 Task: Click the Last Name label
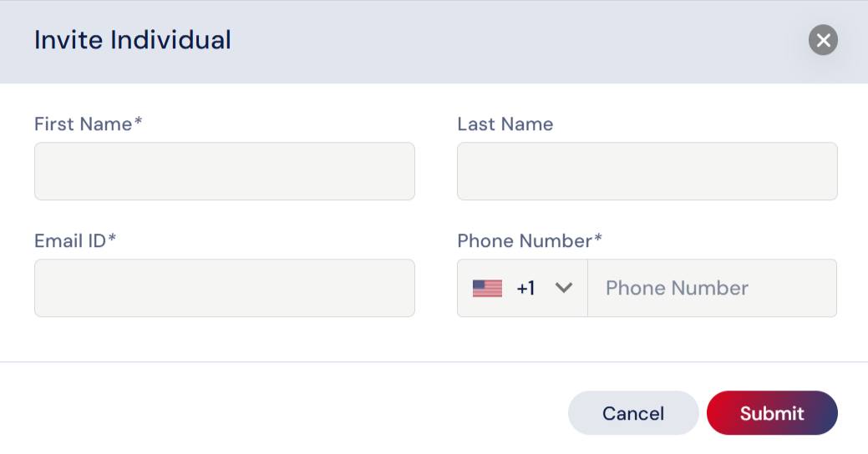[x=505, y=124]
